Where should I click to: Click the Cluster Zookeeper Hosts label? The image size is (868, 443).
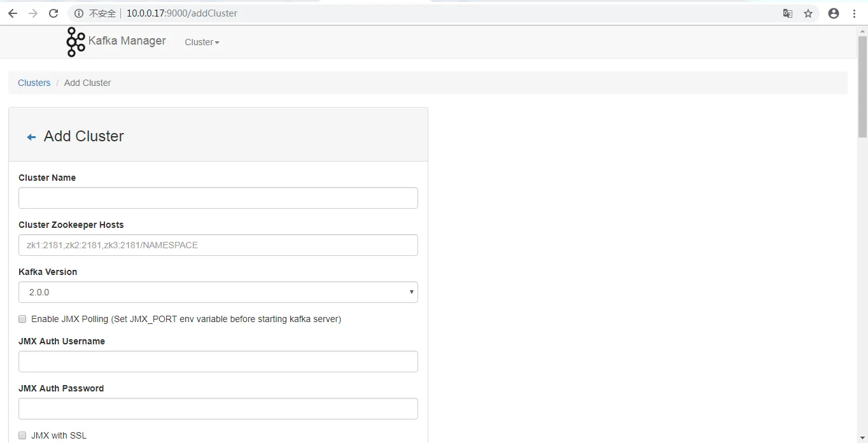click(71, 225)
